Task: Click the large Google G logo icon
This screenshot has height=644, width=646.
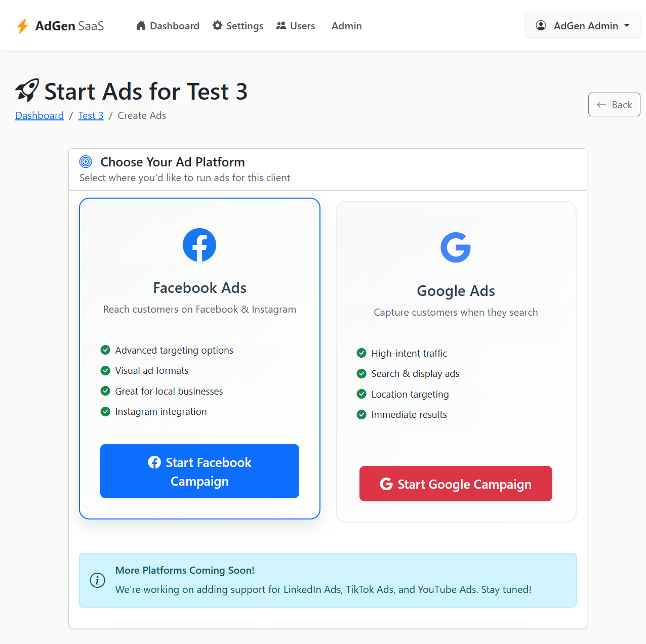Action: pyautogui.click(x=456, y=247)
